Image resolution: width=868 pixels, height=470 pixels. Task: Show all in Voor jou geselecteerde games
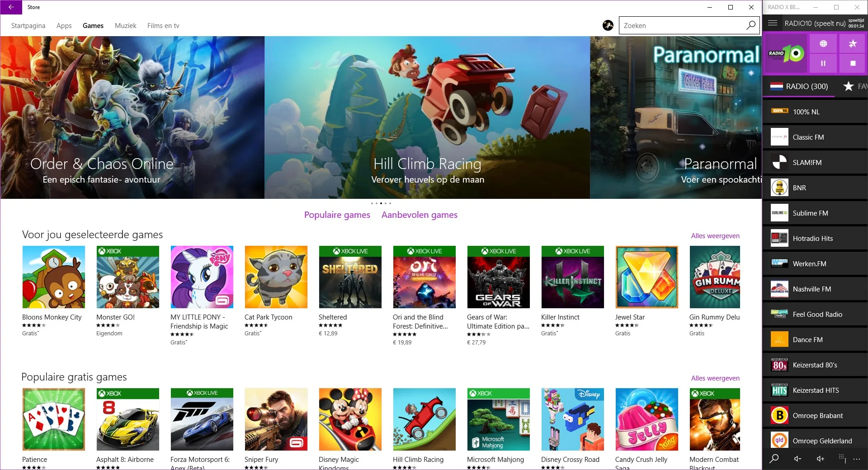coord(715,236)
